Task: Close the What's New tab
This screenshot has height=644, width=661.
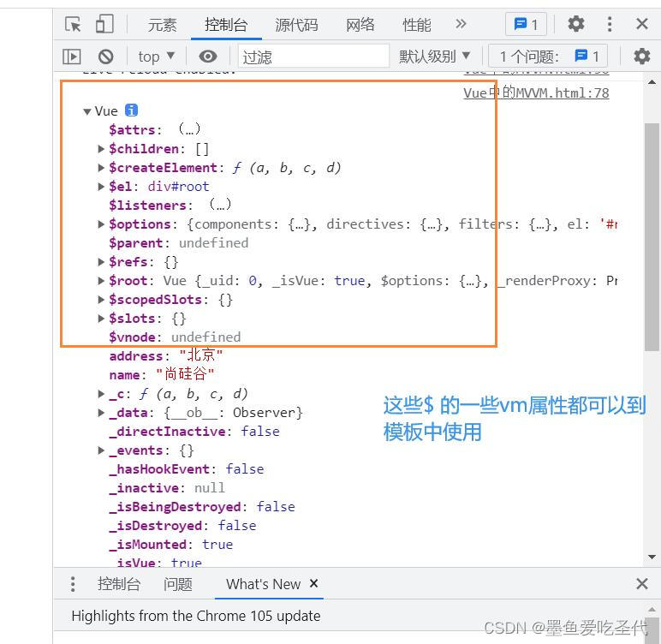Action: [313, 583]
